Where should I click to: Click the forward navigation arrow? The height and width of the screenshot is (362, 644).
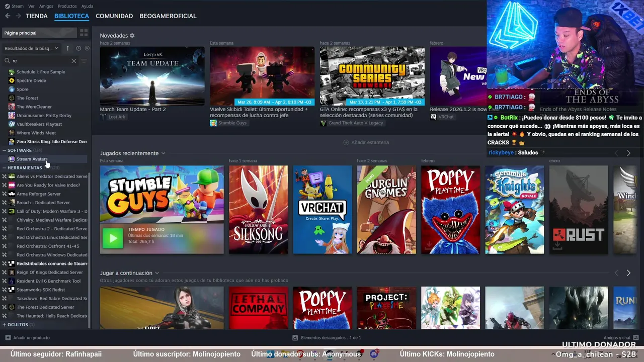18,16
